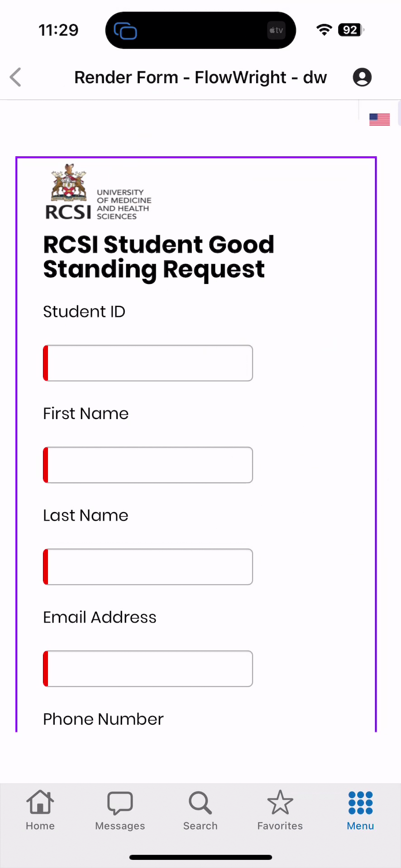This screenshot has width=401, height=868.
Task: Focus the Last Name input field
Action: pyautogui.click(x=148, y=566)
